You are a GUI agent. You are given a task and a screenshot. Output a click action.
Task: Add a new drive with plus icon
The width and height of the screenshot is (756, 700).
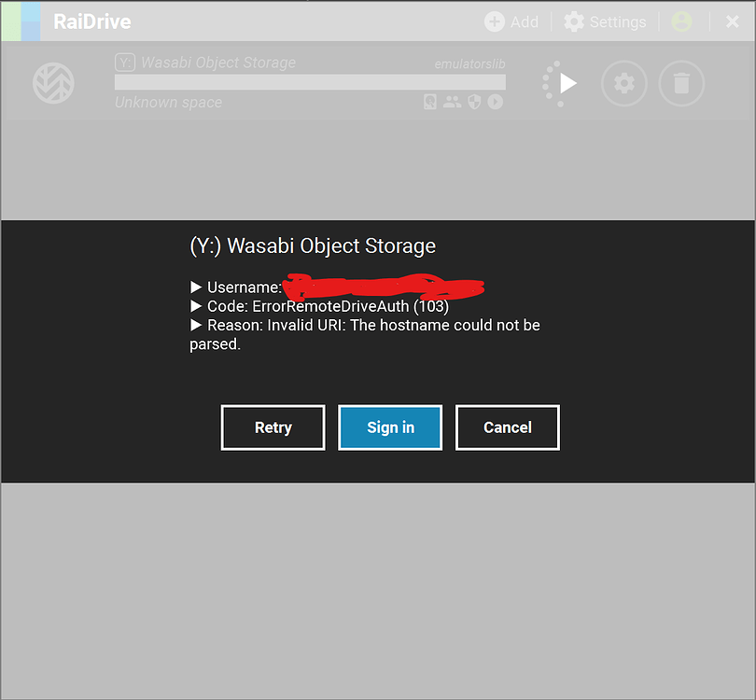point(511,21)
